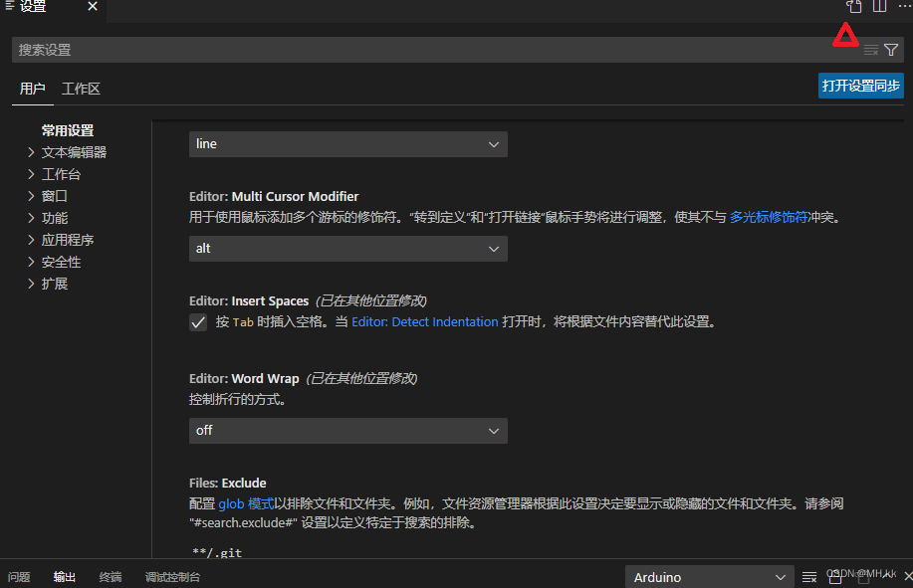Image resolution: width=913 pixels, height=588 pixels.
Task: Click the filter settings funnel icon
Action: click(892, 49)
